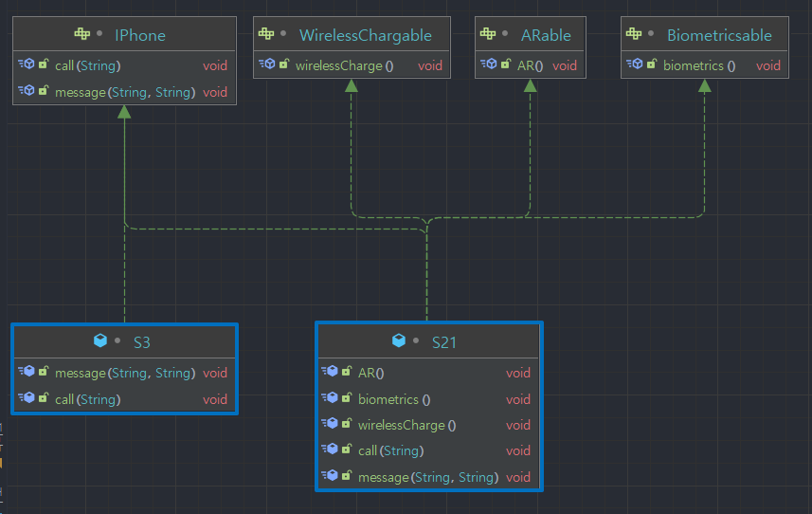812x514 pixels.
Task: Click the class icon beside S21
Action: [x=398, y=340]
